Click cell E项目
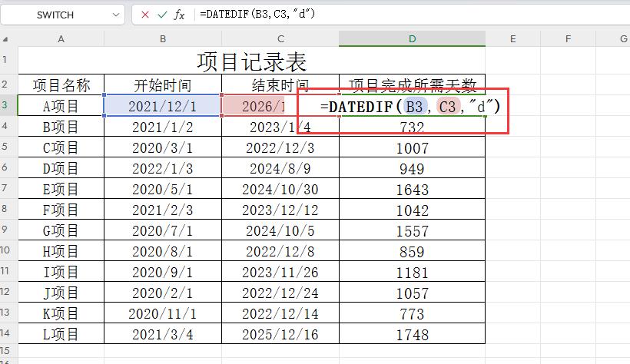Viewport: 630px width, 364px height. [61, 189]
